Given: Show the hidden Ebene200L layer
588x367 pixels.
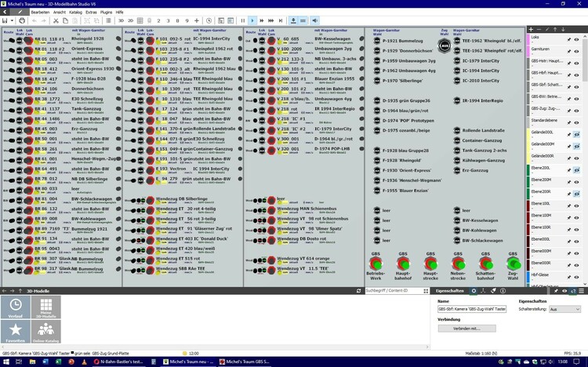Looking at the screenshot, I should (576, 170).
